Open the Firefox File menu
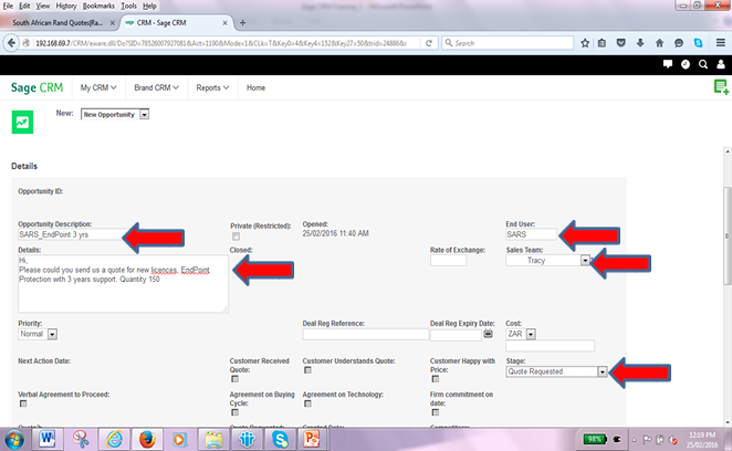The height and width of the screenshot is (451, 732). [8, 6]
